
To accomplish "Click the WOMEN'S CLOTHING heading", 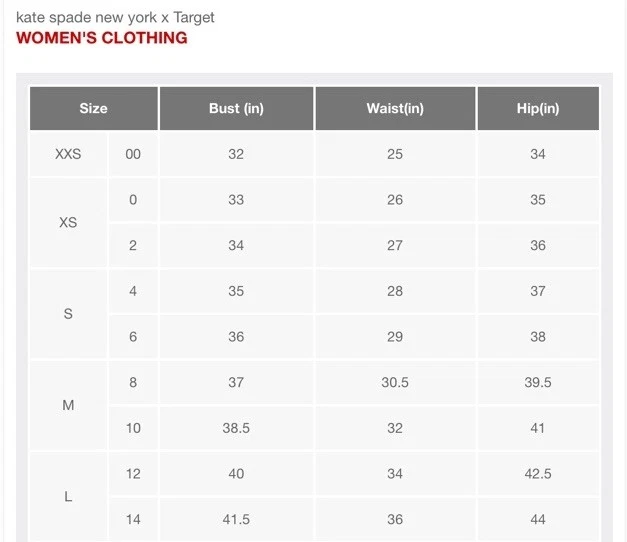I will click(101, 38).
